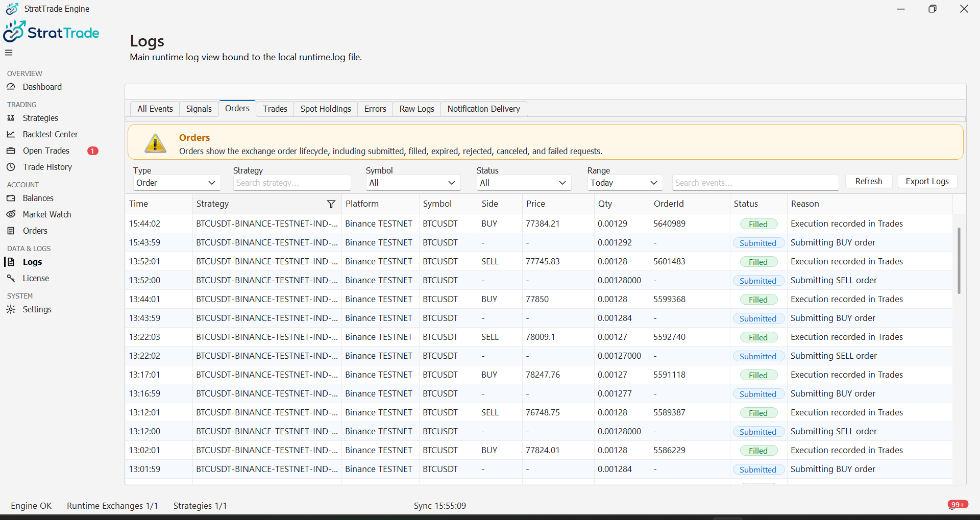980x520 pixels.
Task: Click the Orders list icon in sidebar
Action: click(11, 231)
